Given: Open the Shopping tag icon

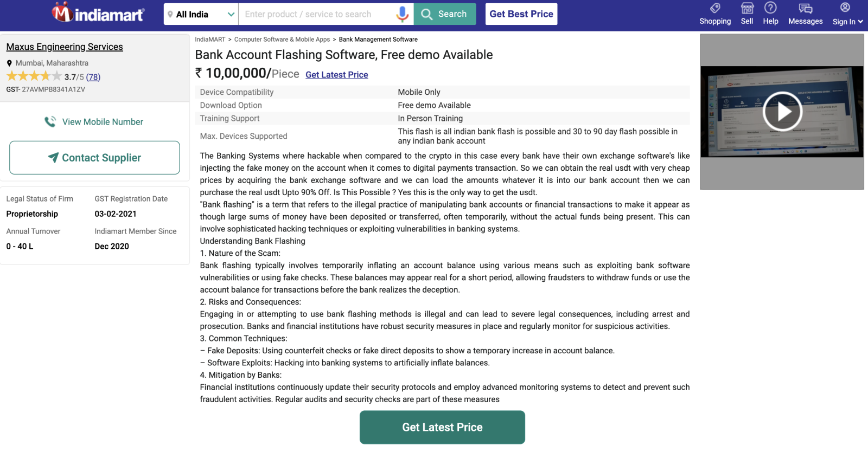Looking at the screenshot, I should coord(715,8).
